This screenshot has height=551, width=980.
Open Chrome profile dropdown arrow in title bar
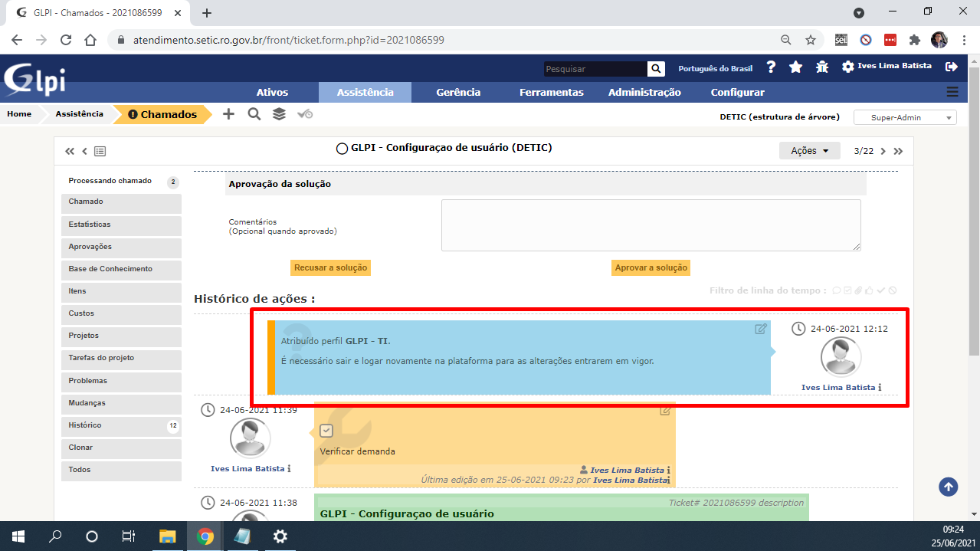859,13
